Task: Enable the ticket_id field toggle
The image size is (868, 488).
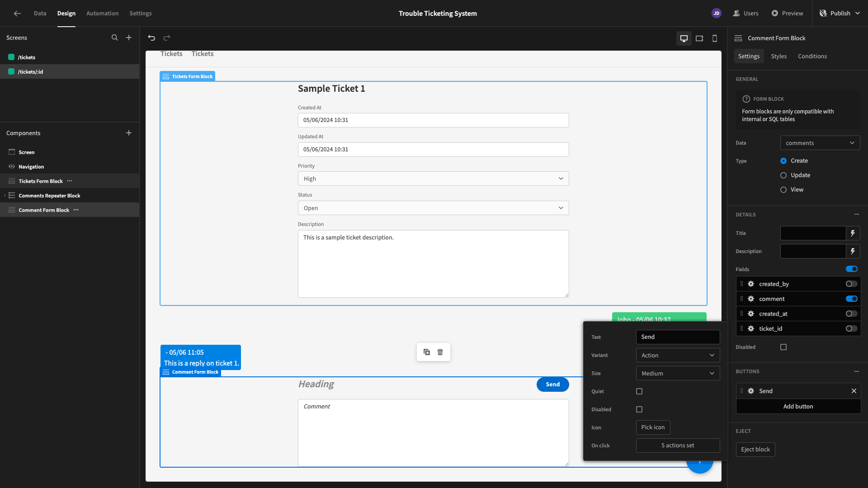Action: (x=852, y=328)
